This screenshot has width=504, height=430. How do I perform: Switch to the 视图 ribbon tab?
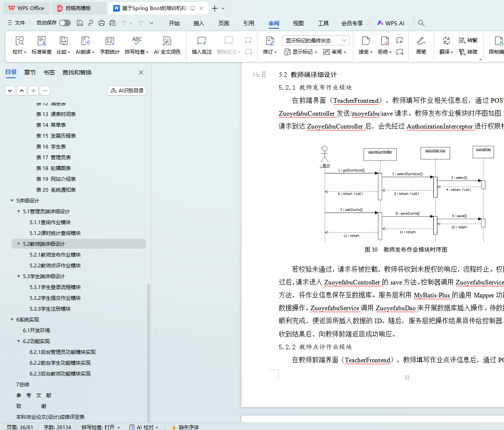(298, 23)
